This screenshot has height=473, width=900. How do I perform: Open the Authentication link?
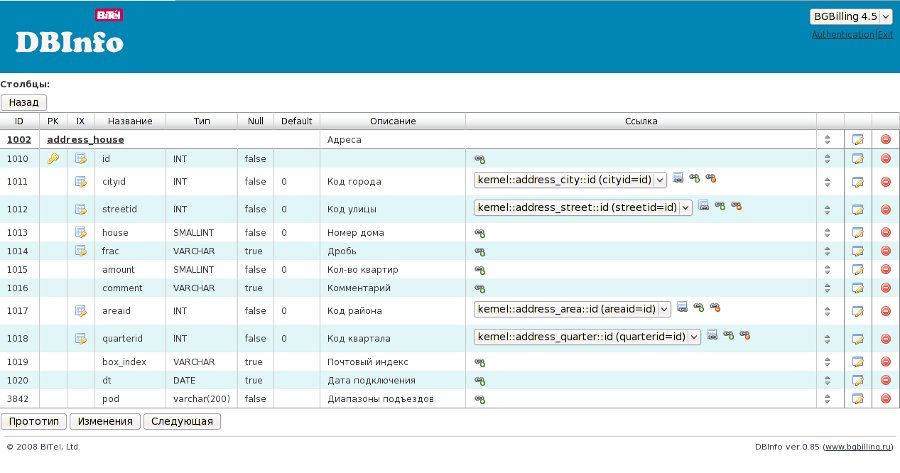[843, 34]
